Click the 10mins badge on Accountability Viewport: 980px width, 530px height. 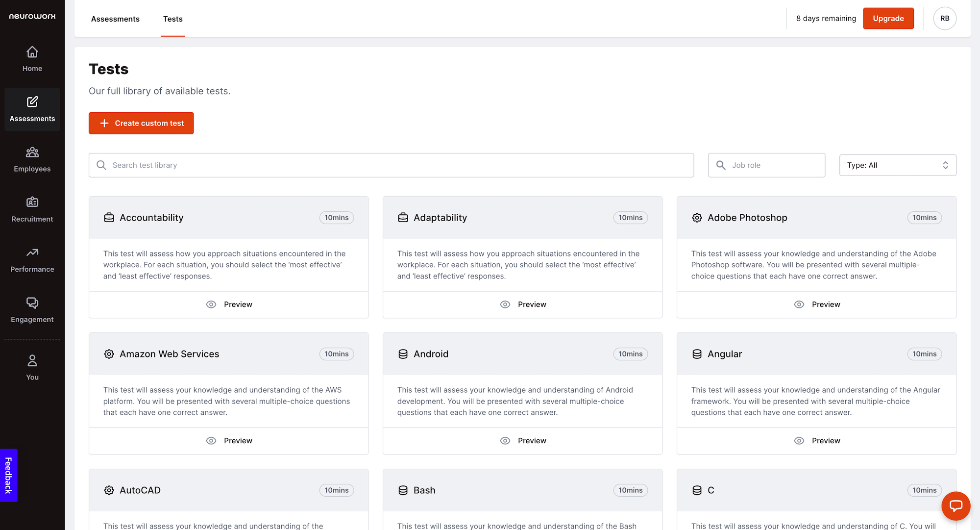337,218
